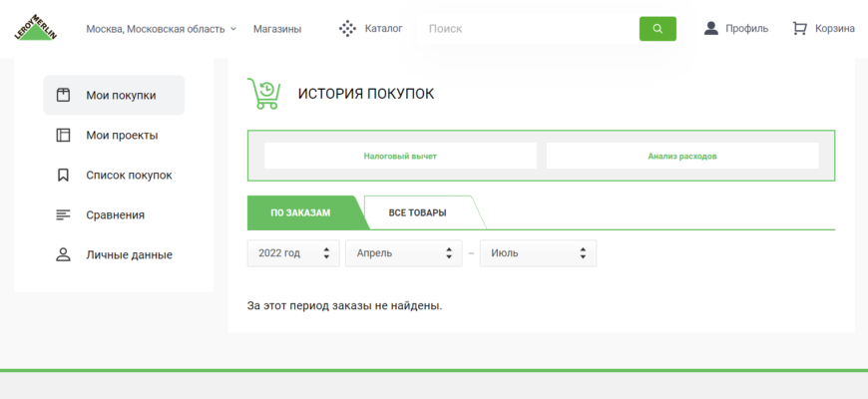
Task: Click the shopping cart icon in header
Action: tap(799, 29)
